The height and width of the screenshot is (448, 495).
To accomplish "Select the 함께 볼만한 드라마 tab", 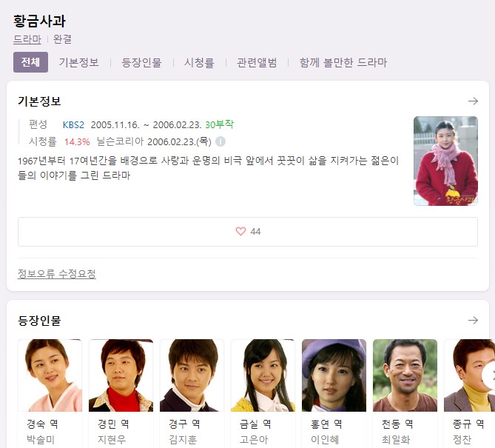I will click(343, 62).
